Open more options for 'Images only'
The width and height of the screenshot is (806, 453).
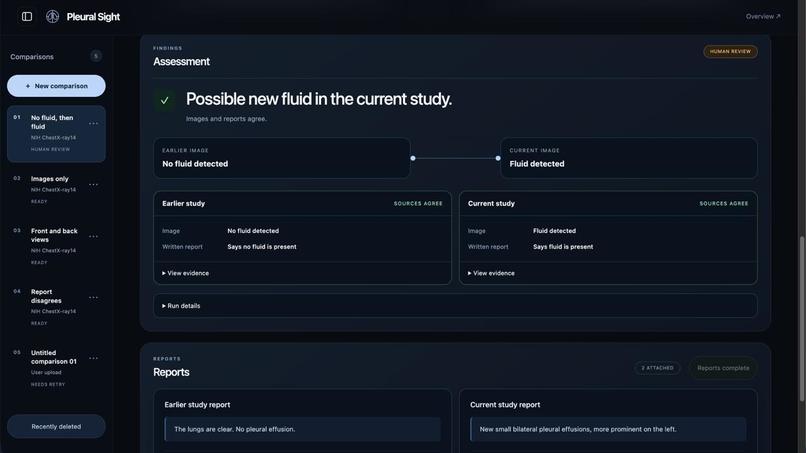point(94,185)
